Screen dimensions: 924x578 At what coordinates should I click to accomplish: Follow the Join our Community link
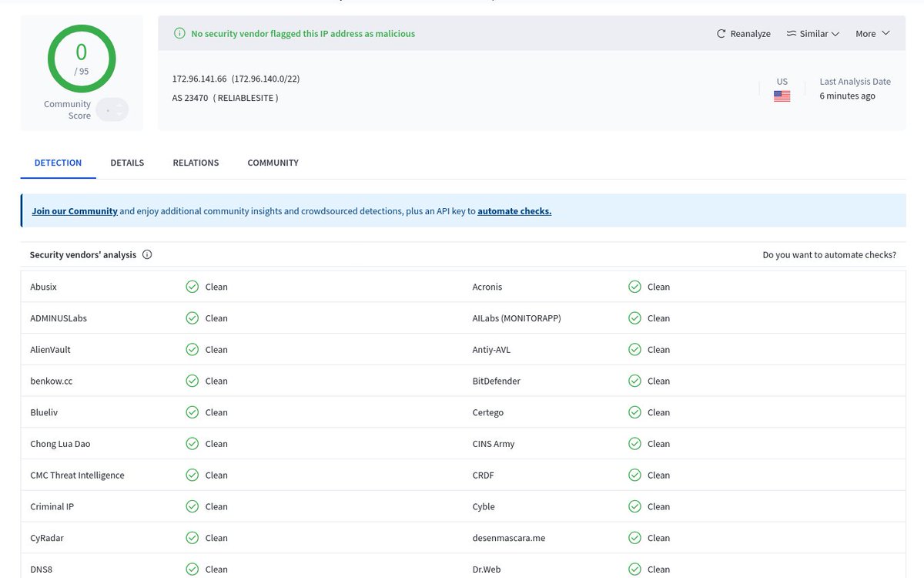(75, 211)
